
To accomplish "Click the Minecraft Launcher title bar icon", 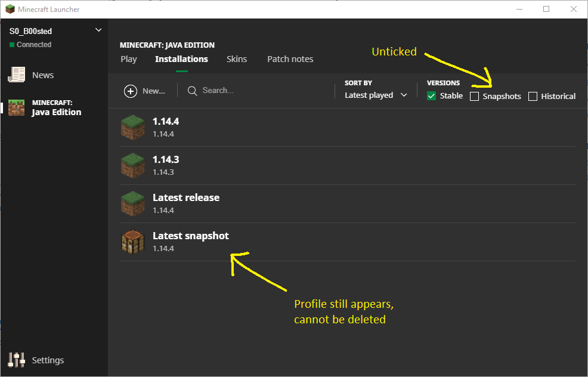I will 10,9.
